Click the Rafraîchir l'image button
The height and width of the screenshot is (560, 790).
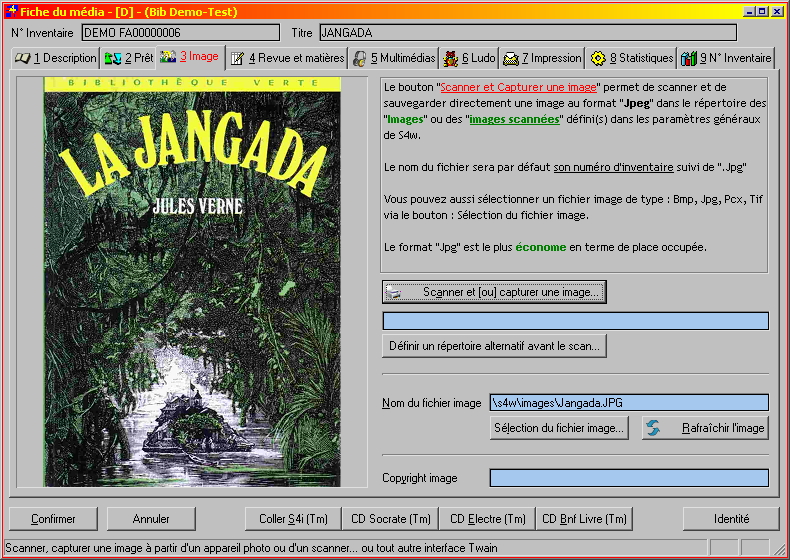(705, 428)
